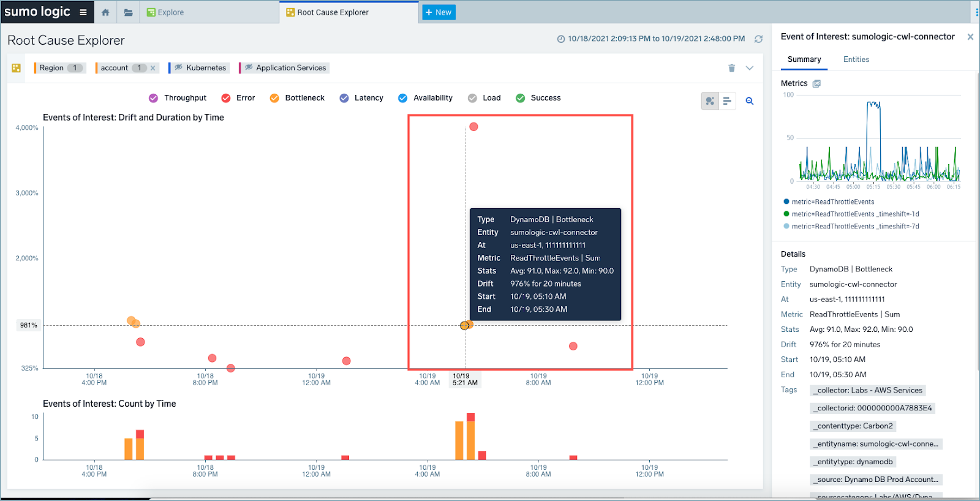The height and width of the screenshot is (501, 980).
Task: Click the Drift value 976% for 20 minutes in Details
Action: click(x=845, y=344)
